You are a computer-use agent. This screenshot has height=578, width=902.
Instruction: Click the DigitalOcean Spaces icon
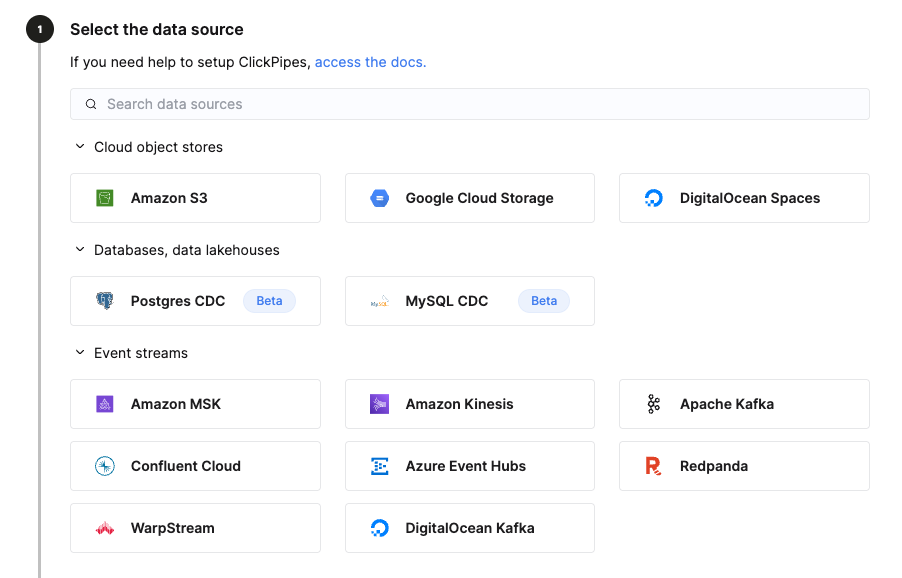(x=653, y=198)
